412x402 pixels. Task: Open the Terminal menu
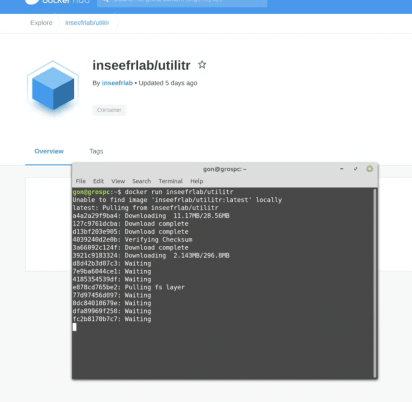click(x=170, y=181)
